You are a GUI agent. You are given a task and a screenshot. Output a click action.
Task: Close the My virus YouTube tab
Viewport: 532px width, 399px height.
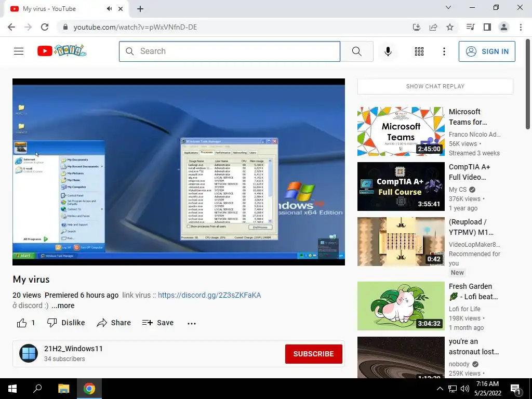pos(121,9)
